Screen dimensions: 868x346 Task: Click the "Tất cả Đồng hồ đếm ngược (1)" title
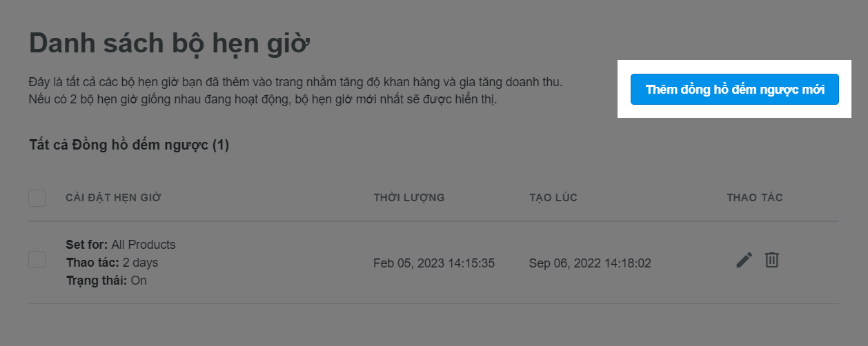click(129, 145)
